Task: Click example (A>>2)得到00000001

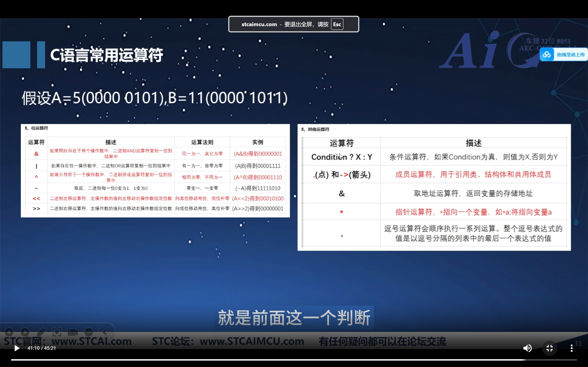Action: (258, 208)
